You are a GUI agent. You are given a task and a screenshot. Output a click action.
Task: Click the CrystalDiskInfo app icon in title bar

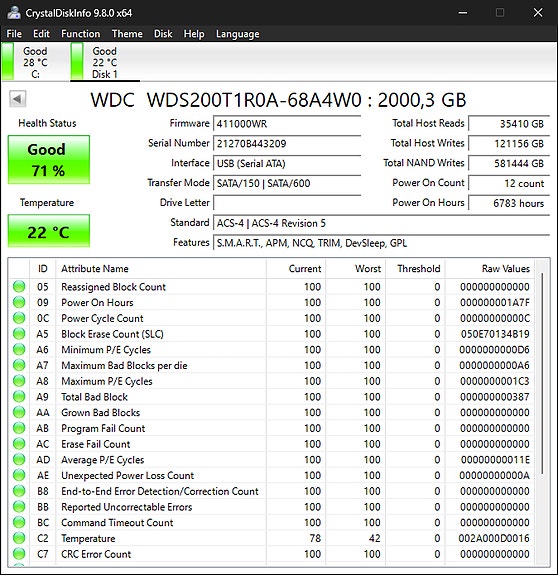(14, 13)
